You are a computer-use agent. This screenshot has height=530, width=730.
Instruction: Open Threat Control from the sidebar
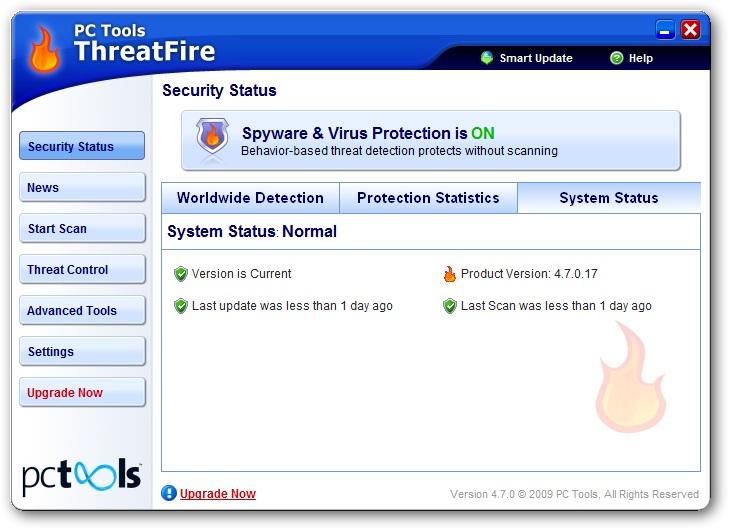tap(82, 269)
